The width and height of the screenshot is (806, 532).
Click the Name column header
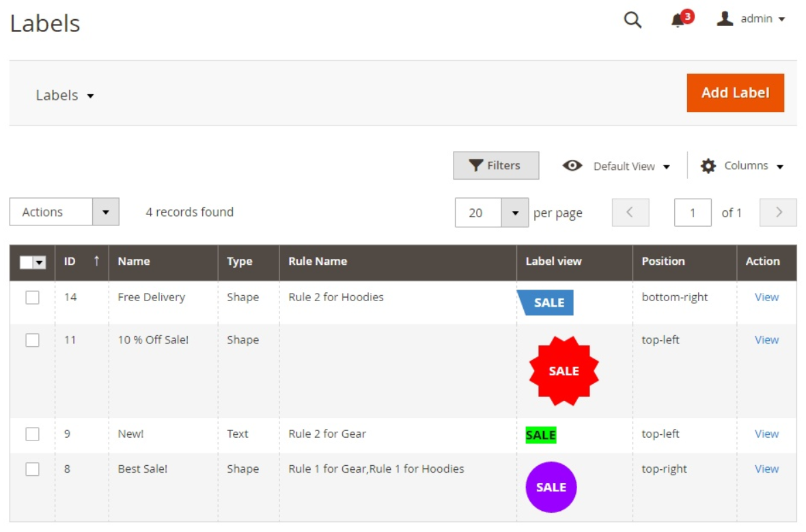(x=134, y=262)
